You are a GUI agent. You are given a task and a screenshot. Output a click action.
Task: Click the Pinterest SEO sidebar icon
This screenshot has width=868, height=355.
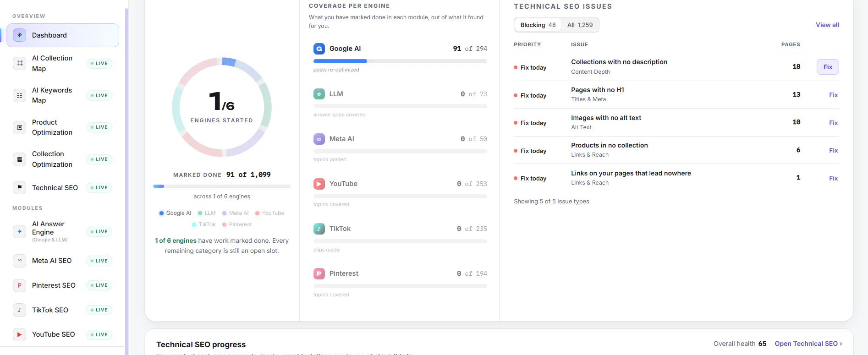(20, 285)
